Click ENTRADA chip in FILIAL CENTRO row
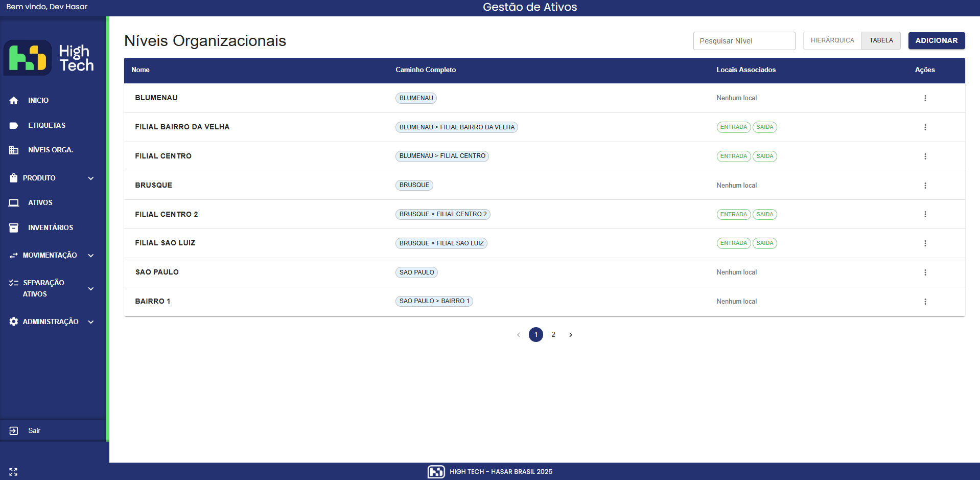Image resolution: width=980 pixels, height=480 pixels. [x=733, y=156]
